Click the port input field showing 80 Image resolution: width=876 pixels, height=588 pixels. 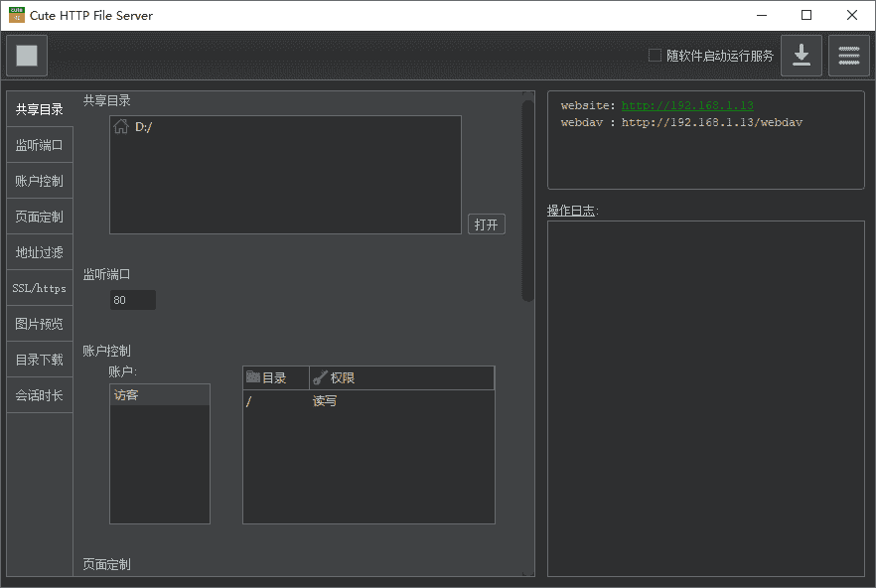(x=133, y=300)
